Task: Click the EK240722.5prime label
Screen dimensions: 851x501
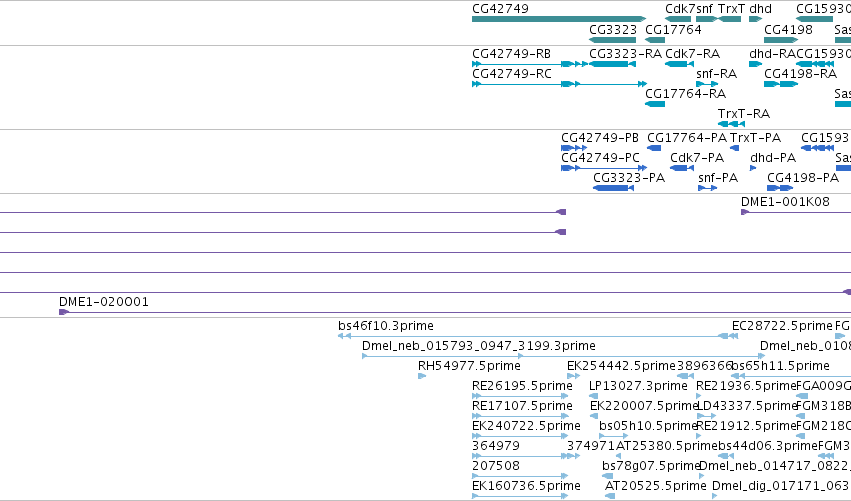Action: pyautogui.click(x=526, y=426)
